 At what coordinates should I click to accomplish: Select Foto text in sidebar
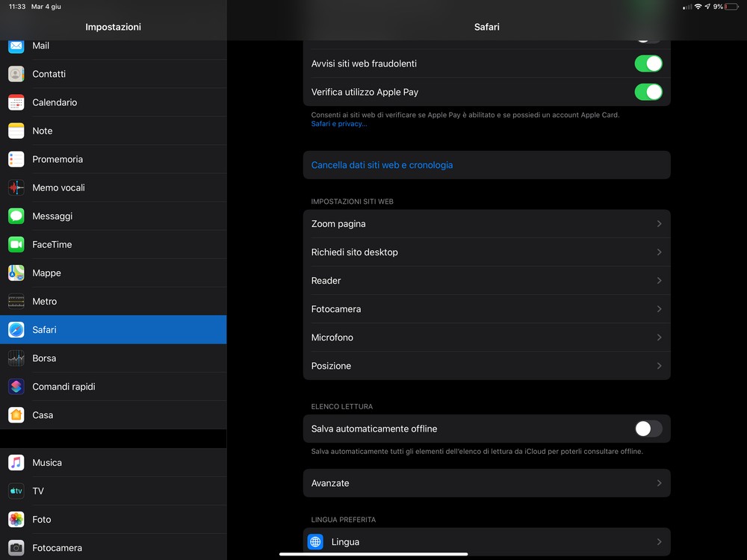pos(41,520)
